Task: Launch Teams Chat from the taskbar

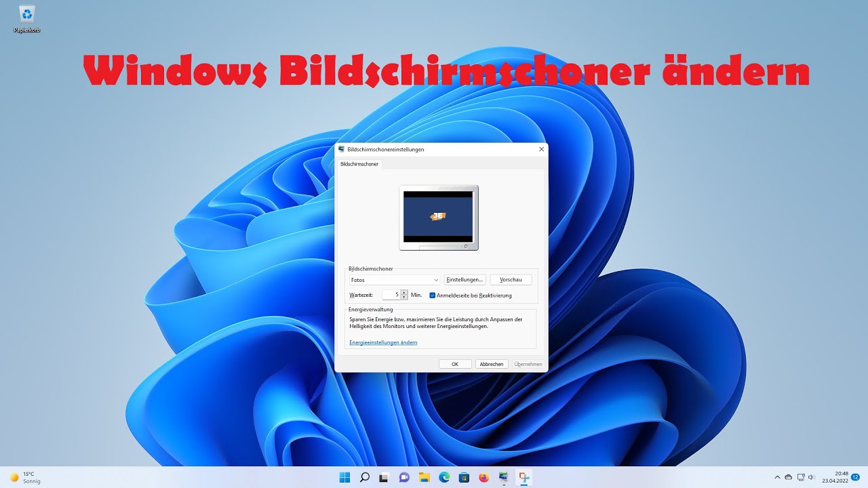Action: (404, 477)
